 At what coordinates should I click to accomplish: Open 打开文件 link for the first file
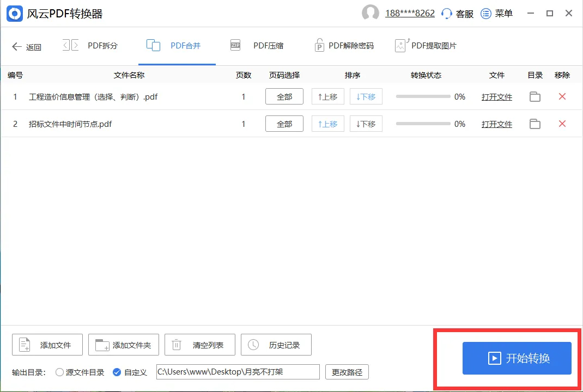[x=496, y=96]
